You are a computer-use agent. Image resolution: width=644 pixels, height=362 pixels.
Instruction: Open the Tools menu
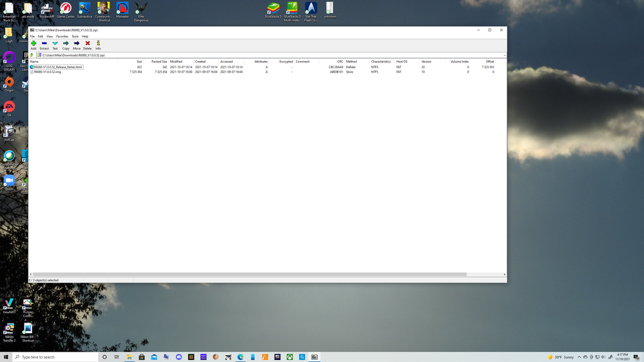coord(75,37)
